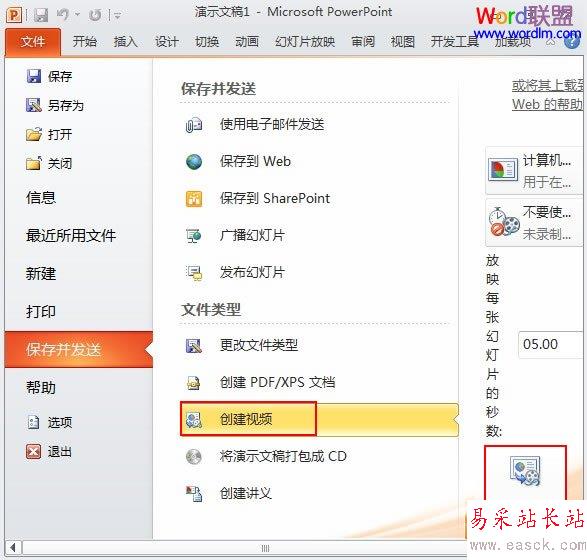Click the 创建讲义 handout icon
The image size is (587, 560).
pos(194,494)
